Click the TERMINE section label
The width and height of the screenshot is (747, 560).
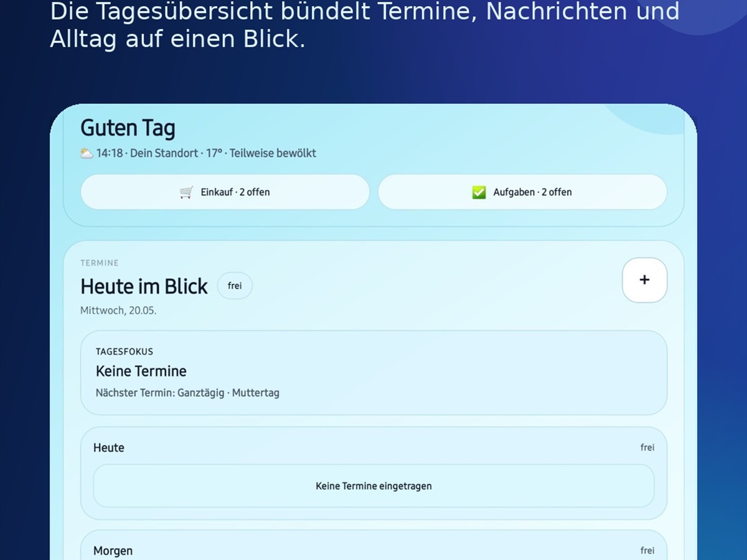point(100,263)
